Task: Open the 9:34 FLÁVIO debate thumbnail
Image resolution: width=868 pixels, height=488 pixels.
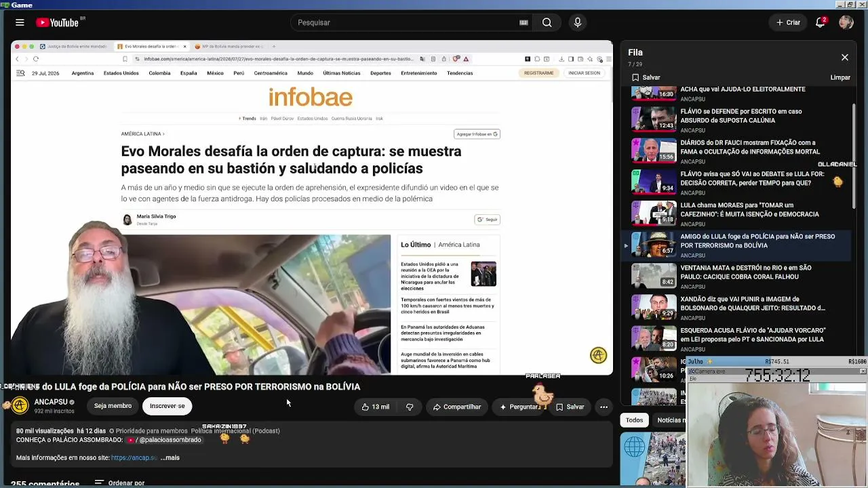Action: point(654,182)
